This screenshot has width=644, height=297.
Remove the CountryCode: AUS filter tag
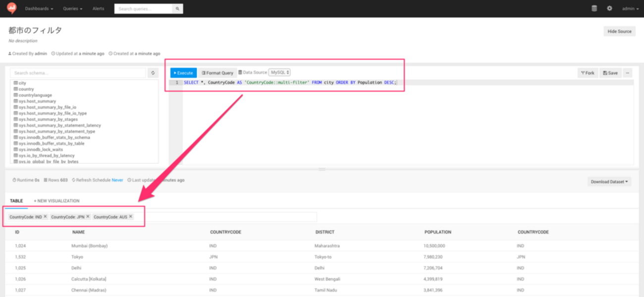(x=131, y=217)
